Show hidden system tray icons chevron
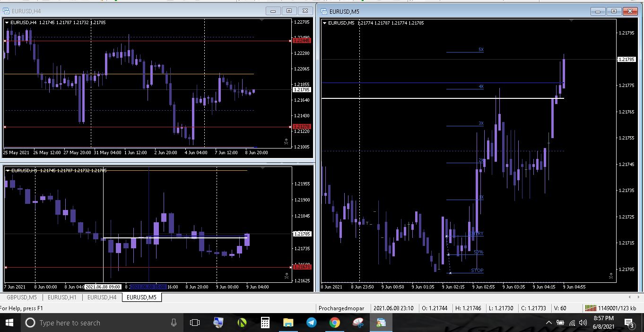The height and width of the screenshot is (332, 644). pyautogui.click(x=548, y=323)
